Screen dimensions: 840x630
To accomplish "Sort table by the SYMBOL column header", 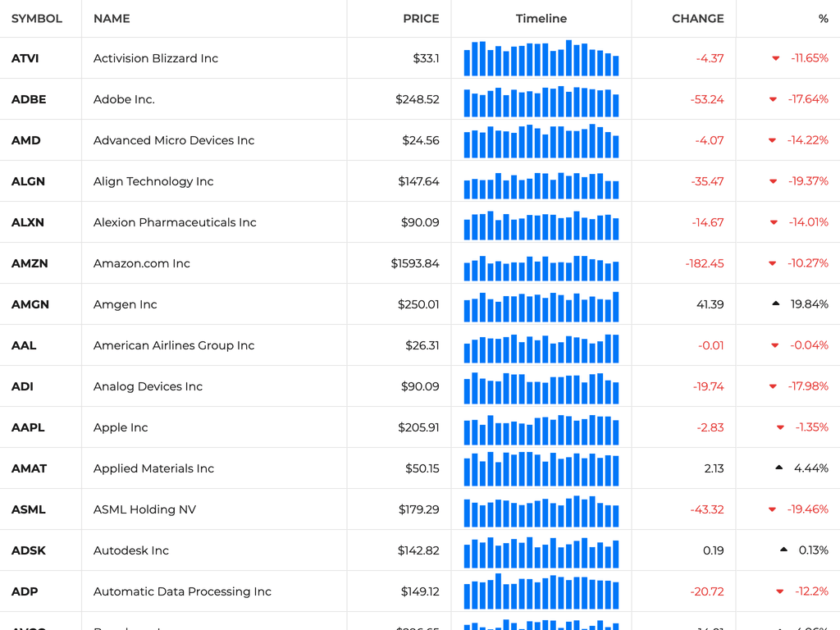I will point(37,19).
